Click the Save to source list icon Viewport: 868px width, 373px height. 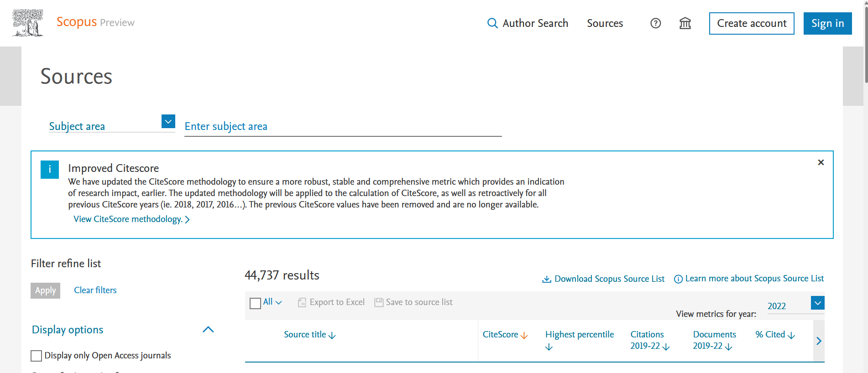coord(379,302)
